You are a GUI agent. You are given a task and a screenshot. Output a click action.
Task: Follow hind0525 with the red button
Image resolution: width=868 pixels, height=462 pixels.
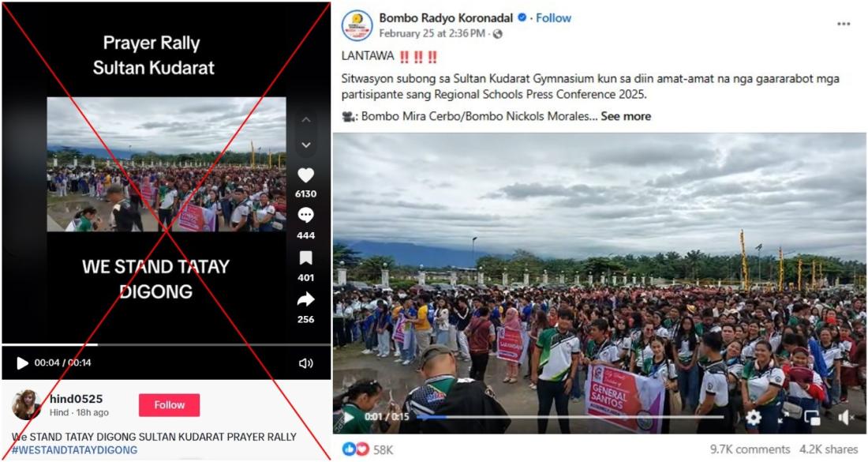click(x=169, y=405)
